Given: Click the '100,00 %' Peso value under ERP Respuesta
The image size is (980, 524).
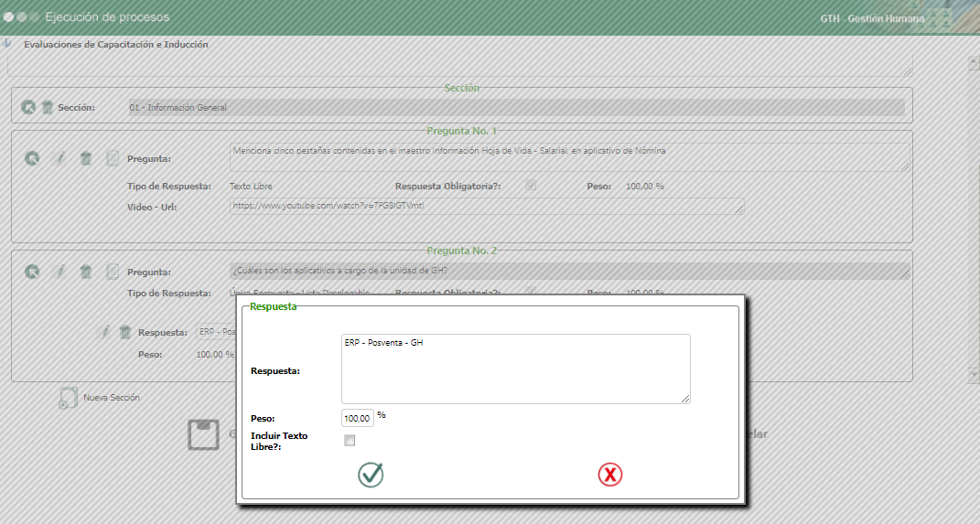Looking at the screenshot, I should 215,354.
